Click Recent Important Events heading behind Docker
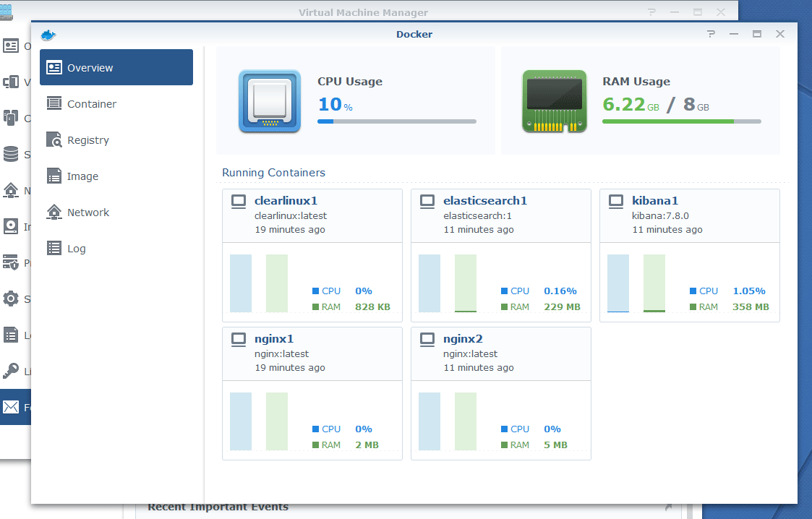812x519 pixels. click(x=218, y=508)
